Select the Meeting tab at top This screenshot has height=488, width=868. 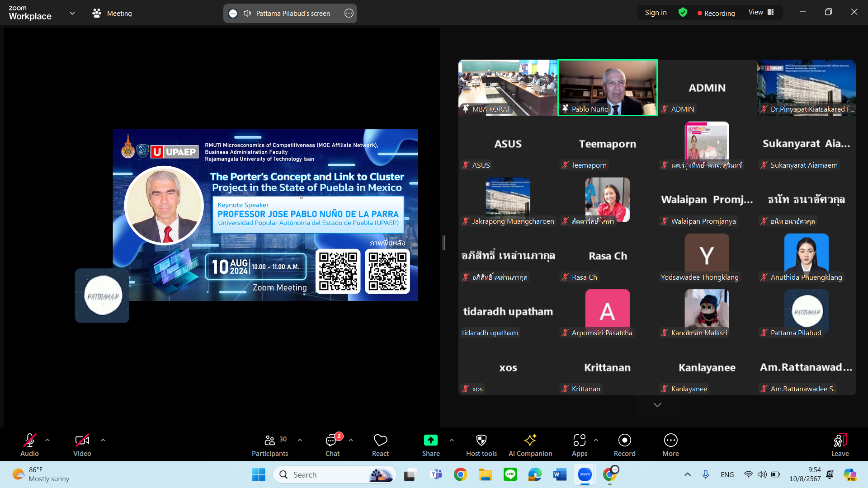tap(112, 13)
